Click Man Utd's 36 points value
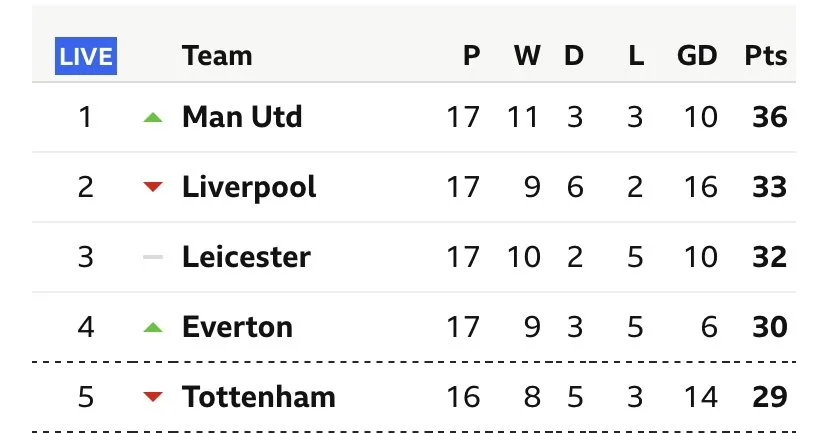The height and width of the screenshot is (433, 828). [770, 117]
